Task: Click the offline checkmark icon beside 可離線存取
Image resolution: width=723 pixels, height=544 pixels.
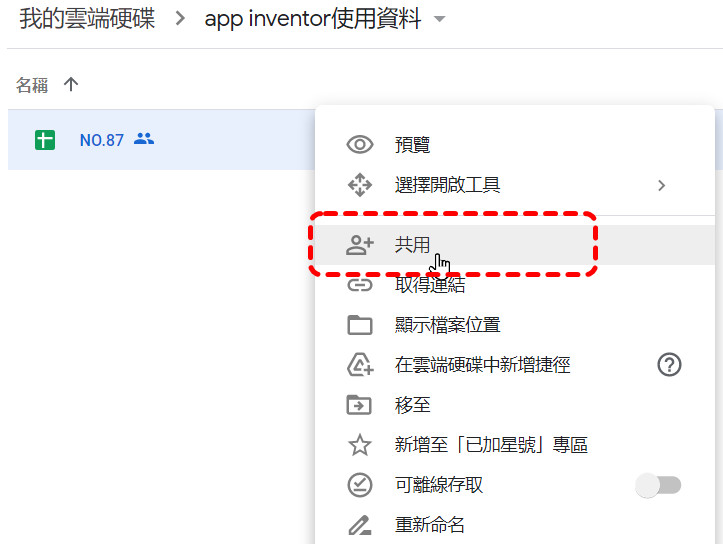Action: pos(360,485)
